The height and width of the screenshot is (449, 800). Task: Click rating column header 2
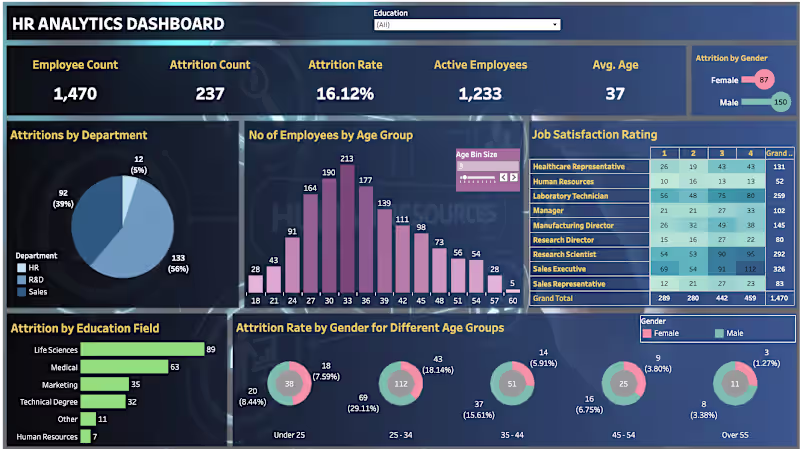click(693, 153)
